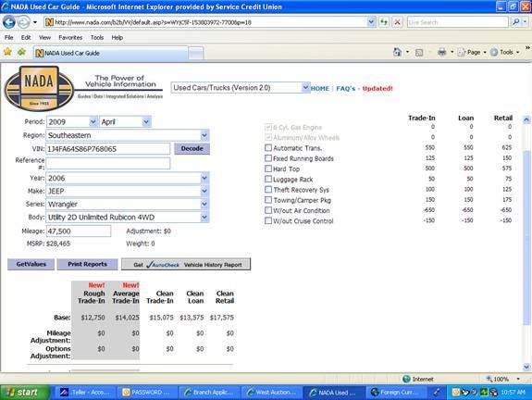Viewport: 532px width, 400px height.
Task: Click the Live Search magnifier icon
Action: pos(515,22)
